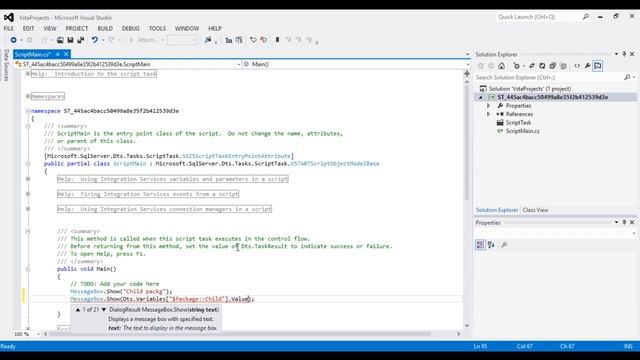Refresh the Solution Explorer tree
Screen dimensions: 640x360
(x=542, y=66)
